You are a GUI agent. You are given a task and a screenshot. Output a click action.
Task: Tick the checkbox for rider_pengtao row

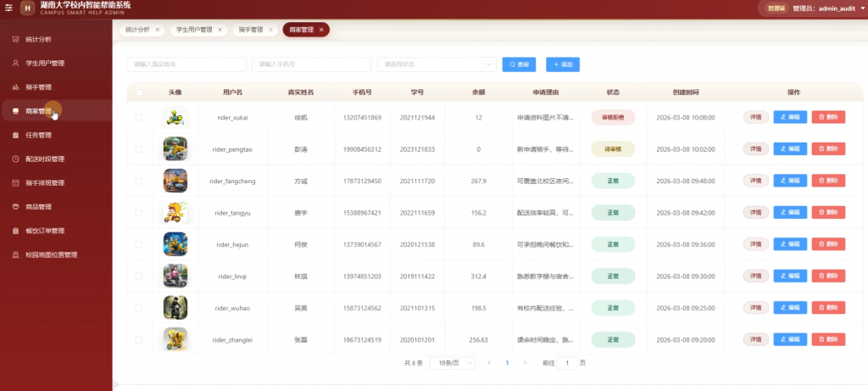point(139,149)
